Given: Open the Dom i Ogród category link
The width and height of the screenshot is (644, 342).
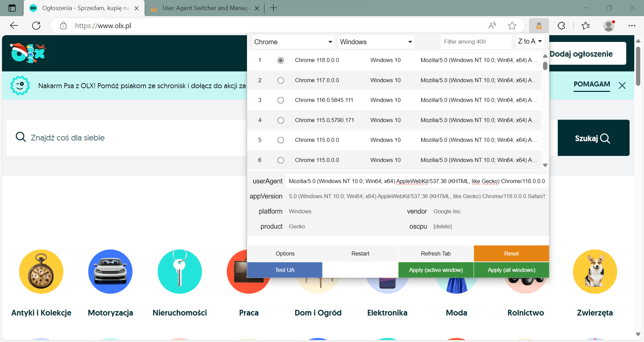Looking at the screenshot, I should 318,313.
